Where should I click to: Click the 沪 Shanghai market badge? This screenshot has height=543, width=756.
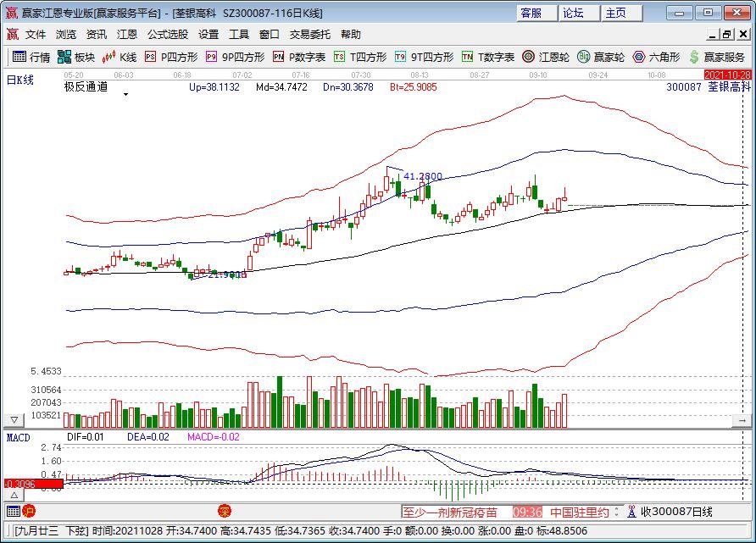[x=29, y=511]
